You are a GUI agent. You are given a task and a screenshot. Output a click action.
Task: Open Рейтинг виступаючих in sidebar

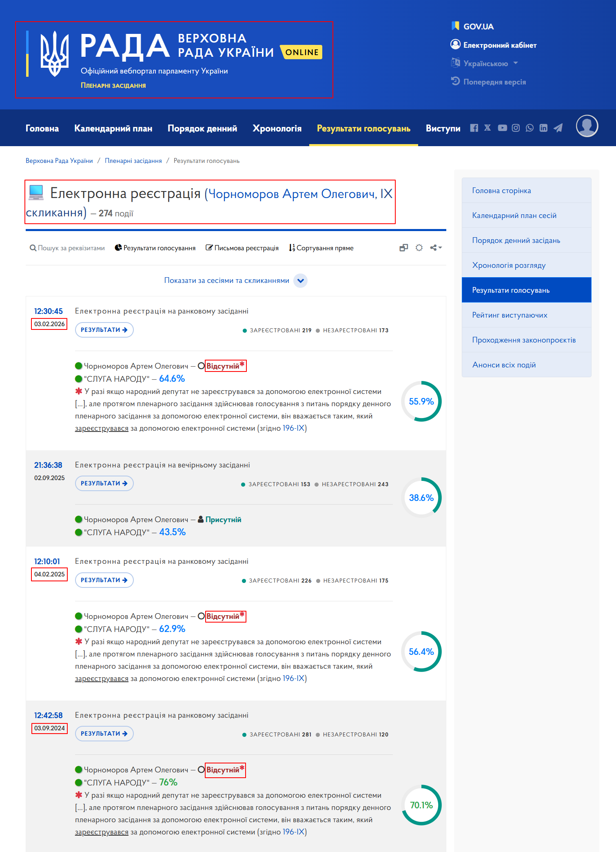coord(526,315)
